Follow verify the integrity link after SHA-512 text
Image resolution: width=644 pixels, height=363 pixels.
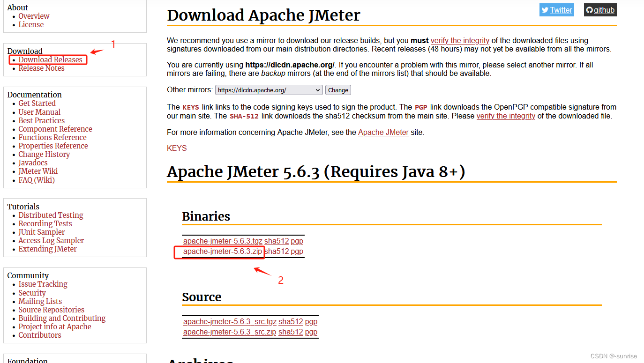point(506,116)
